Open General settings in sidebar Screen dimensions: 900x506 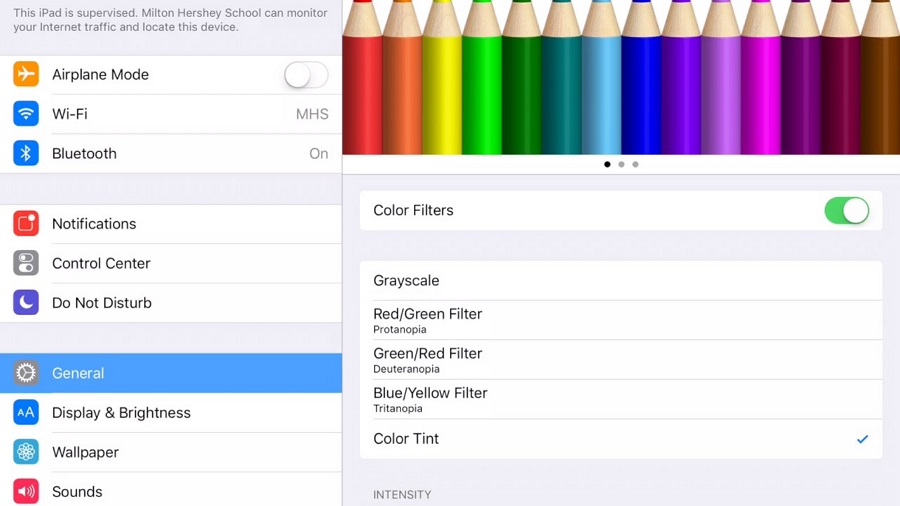170,373
